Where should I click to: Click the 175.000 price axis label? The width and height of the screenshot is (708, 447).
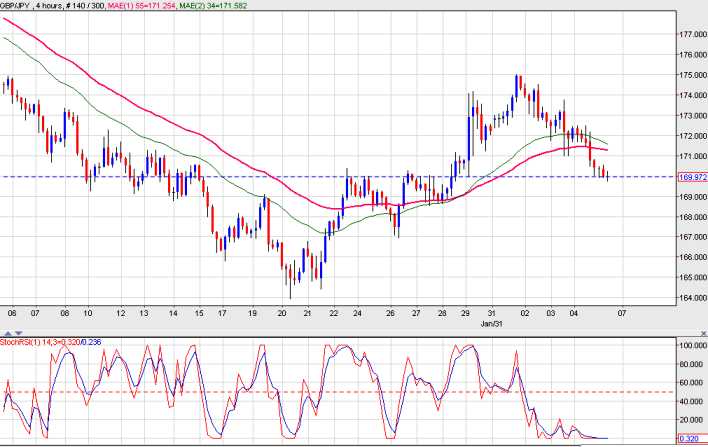point(692,75)
